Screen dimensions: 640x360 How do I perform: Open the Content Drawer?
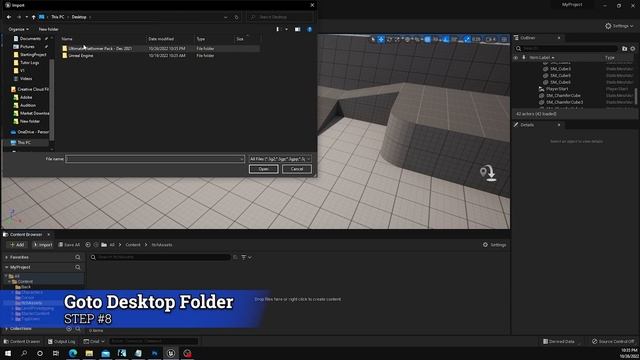[22, 341]
